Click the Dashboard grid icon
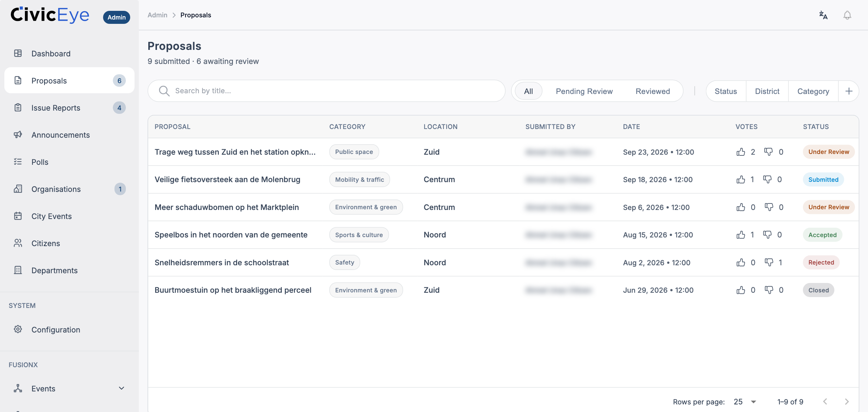 [x=18, y=53]
